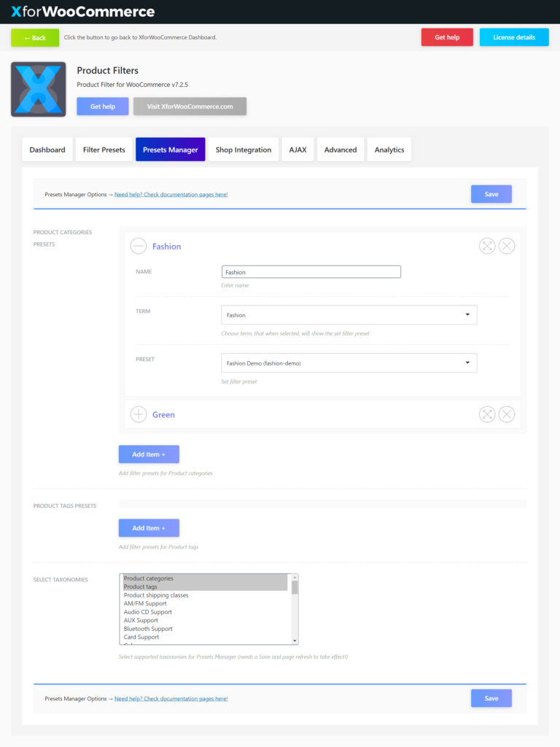Click the green Back button

pos(35,38)
